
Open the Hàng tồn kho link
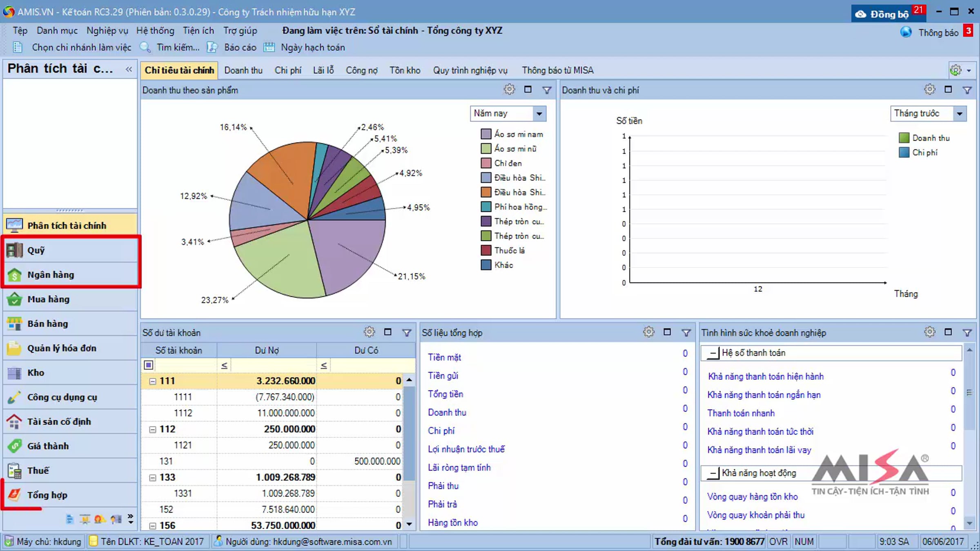[453, 523]
